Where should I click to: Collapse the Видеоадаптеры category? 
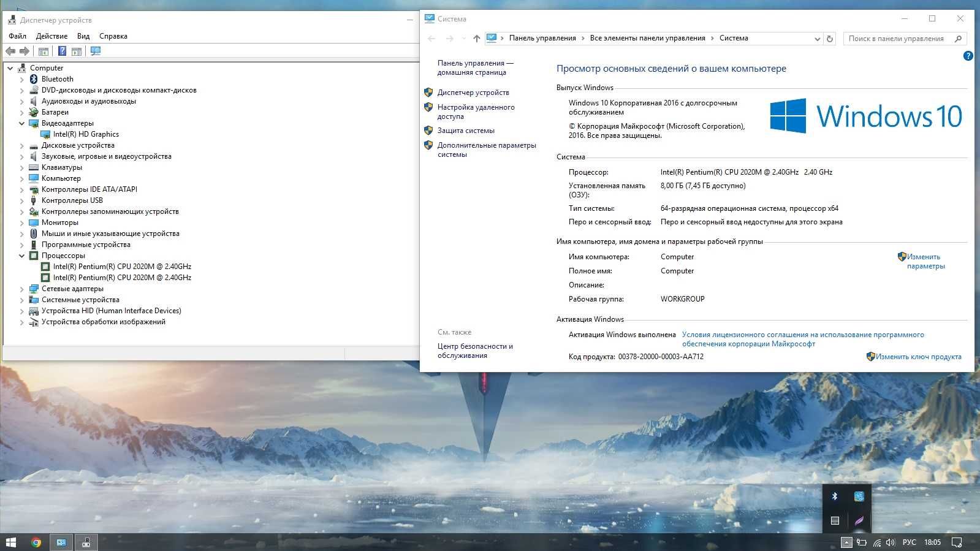click(22, 123)
